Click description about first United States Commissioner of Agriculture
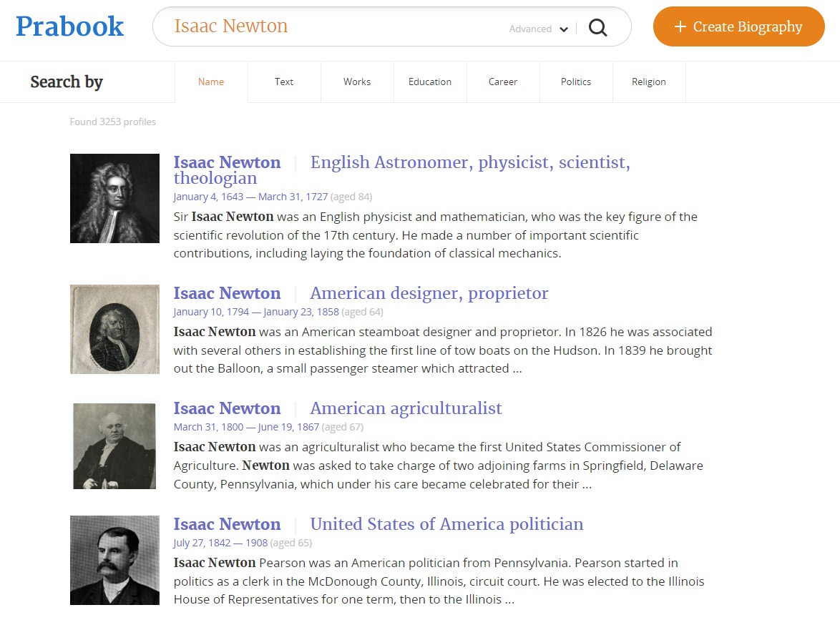Screen dimensions: 840x620 click(x=438, y=466)
